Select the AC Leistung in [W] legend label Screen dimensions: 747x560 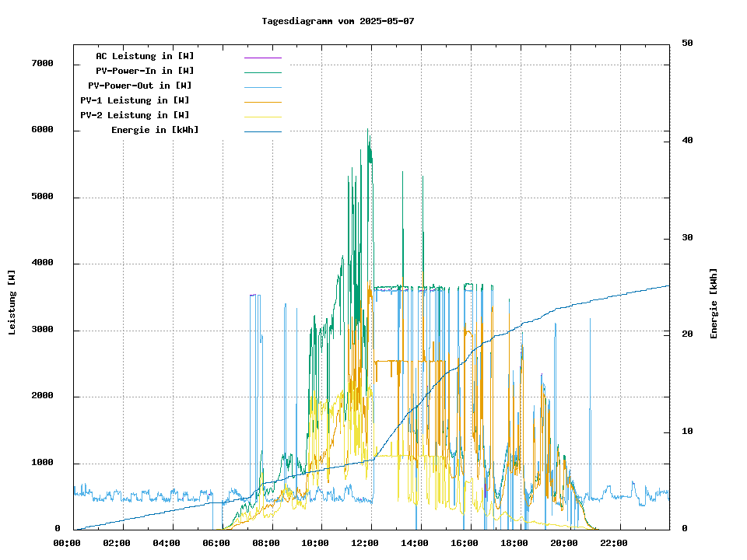[145, 56]
